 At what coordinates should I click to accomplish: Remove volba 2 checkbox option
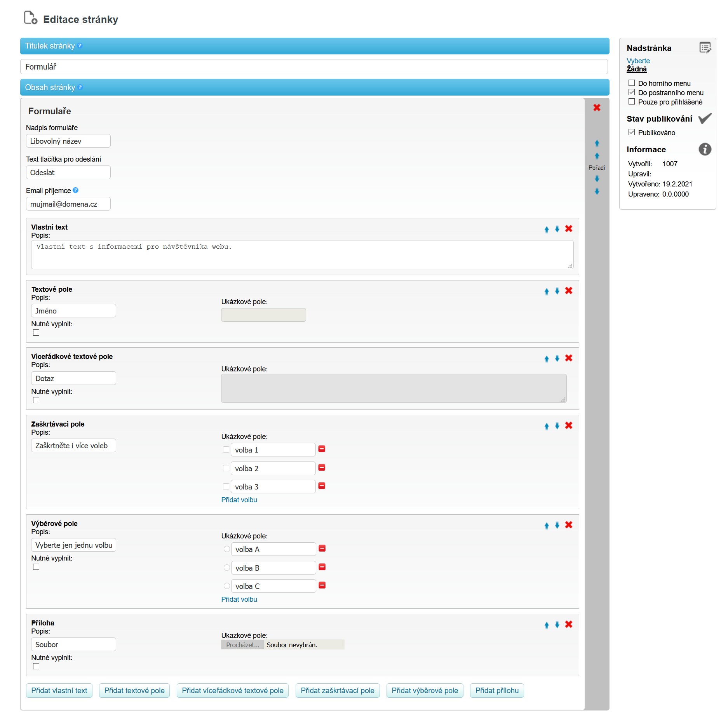point(322,468)
